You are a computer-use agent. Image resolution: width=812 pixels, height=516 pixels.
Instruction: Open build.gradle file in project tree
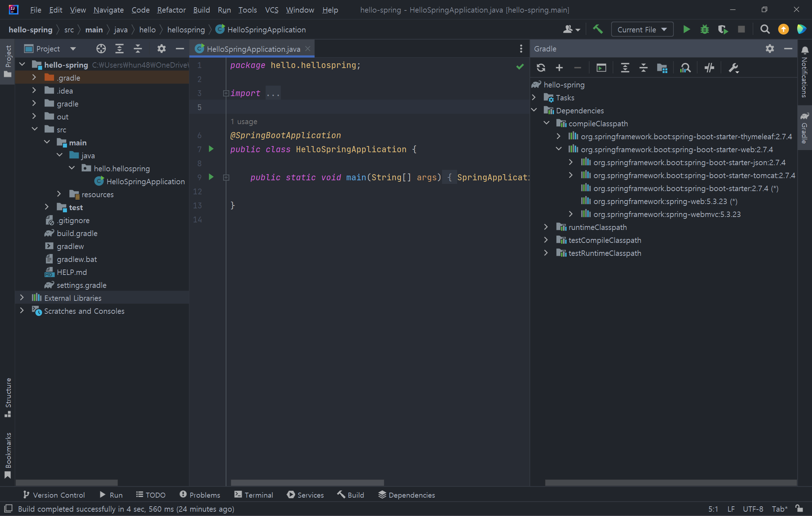77,233
